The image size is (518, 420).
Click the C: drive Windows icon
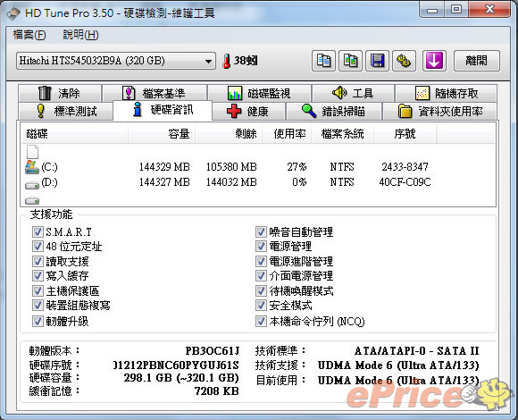(32, 167)
